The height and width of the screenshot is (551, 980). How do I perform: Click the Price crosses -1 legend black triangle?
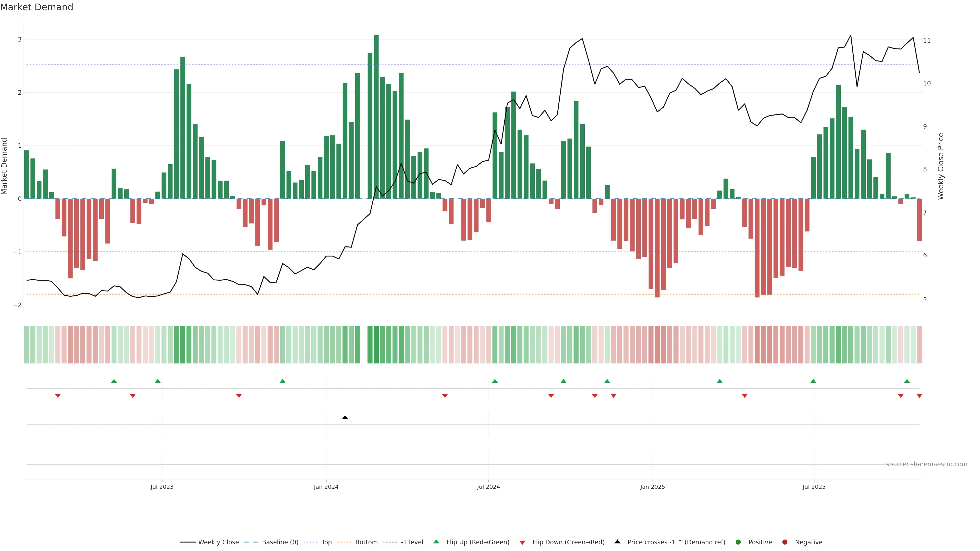(617, 542)
